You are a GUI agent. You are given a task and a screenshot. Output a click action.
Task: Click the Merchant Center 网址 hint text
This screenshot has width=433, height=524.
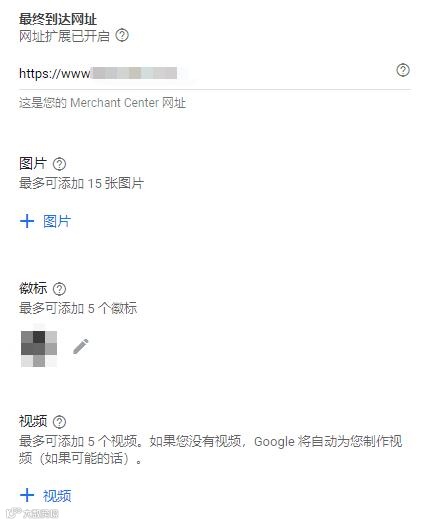(102, 103)
